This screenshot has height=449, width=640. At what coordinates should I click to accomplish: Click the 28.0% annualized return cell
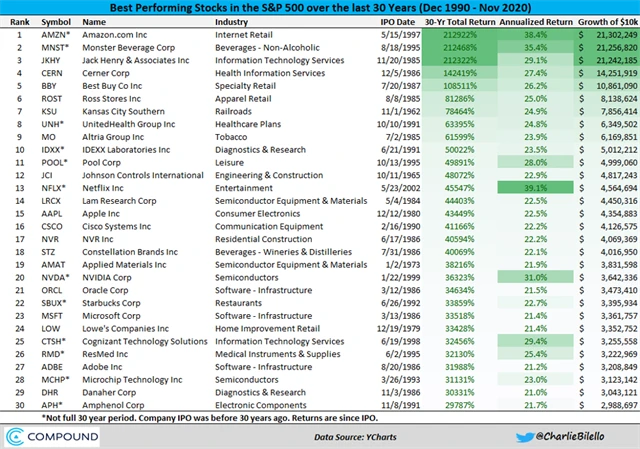(x=536, y=162)
